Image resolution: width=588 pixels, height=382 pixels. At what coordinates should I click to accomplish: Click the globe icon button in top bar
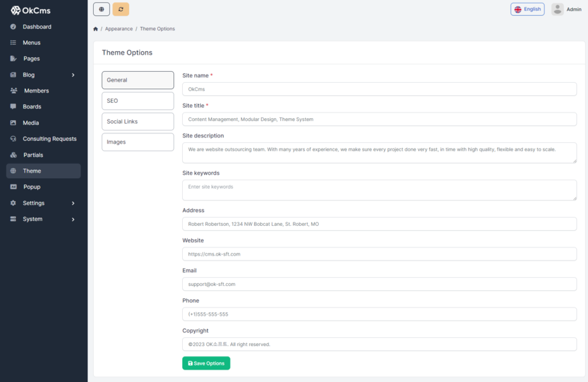pos(101,9)
